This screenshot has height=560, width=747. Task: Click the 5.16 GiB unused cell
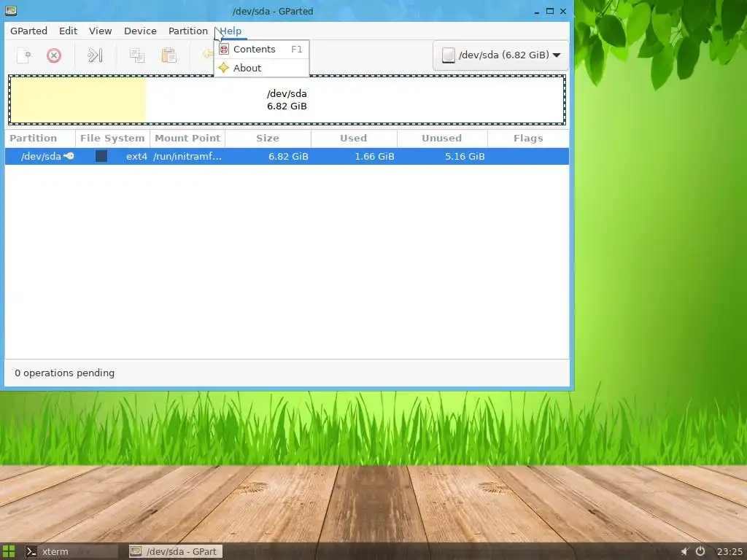[x=465, y=156]
